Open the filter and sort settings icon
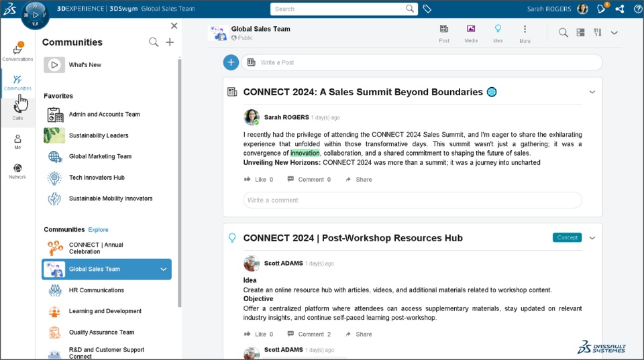The height and width of the screenshot is (360, 644). pyautogui.click(x=598, y=32)
